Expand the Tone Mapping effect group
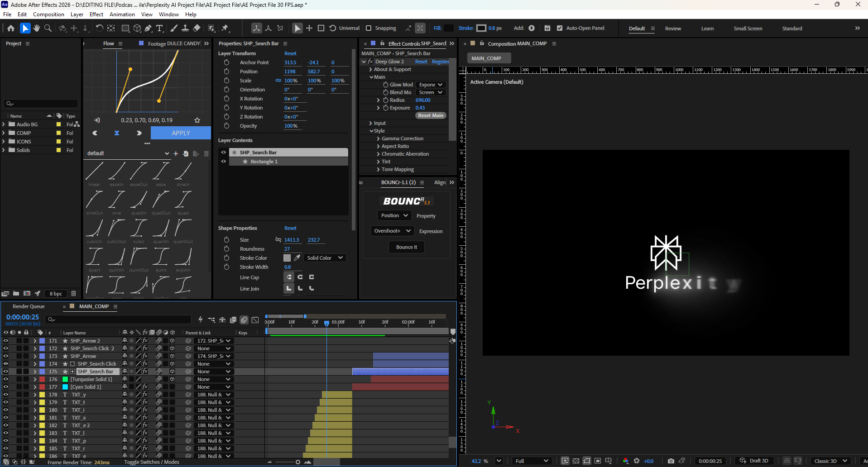 click(378, 169)
